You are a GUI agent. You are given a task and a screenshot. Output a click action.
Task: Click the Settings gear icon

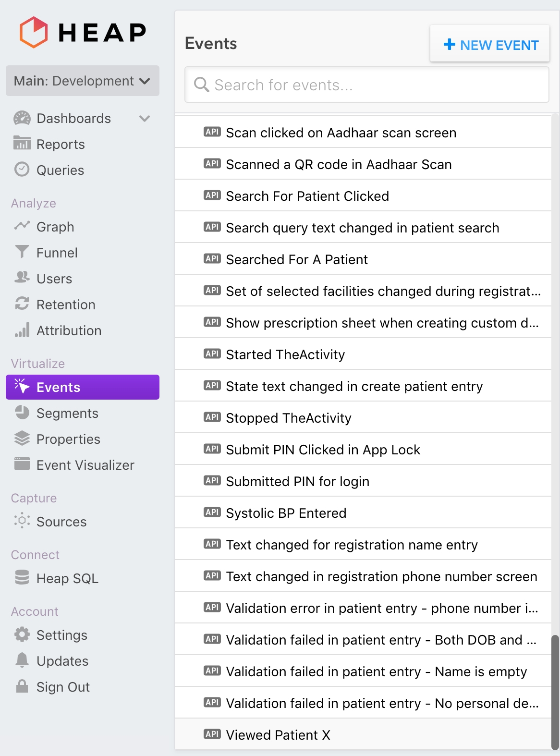click(22, 634)
